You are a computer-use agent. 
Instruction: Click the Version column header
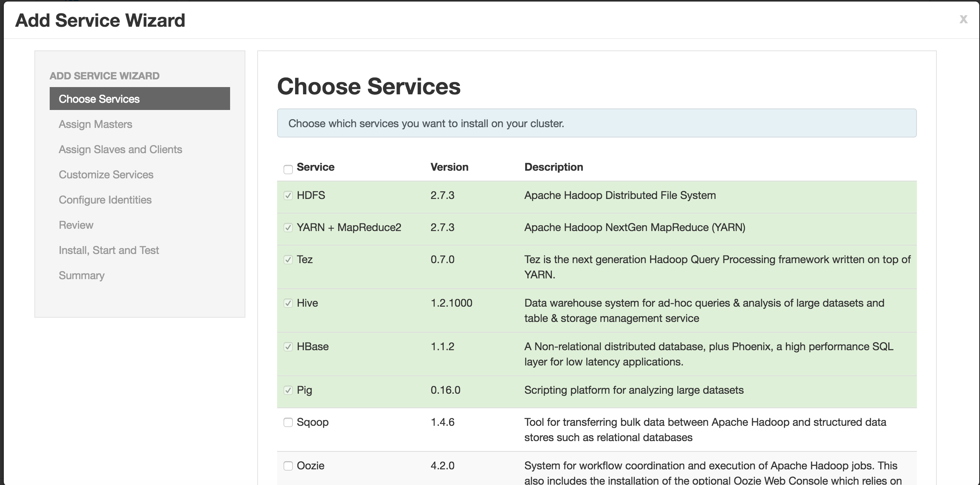pos(449,167)
